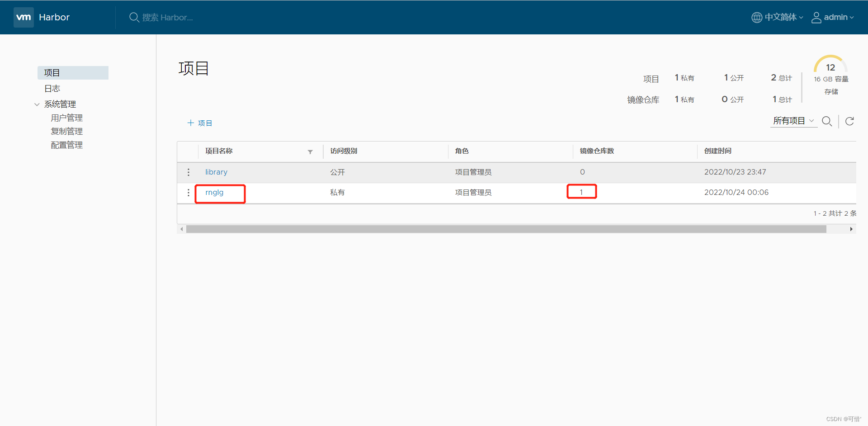The width and height of the screenshot is (868, 426).
Task: Click date 2022/10/24 00:06
Action: point(736,193)
